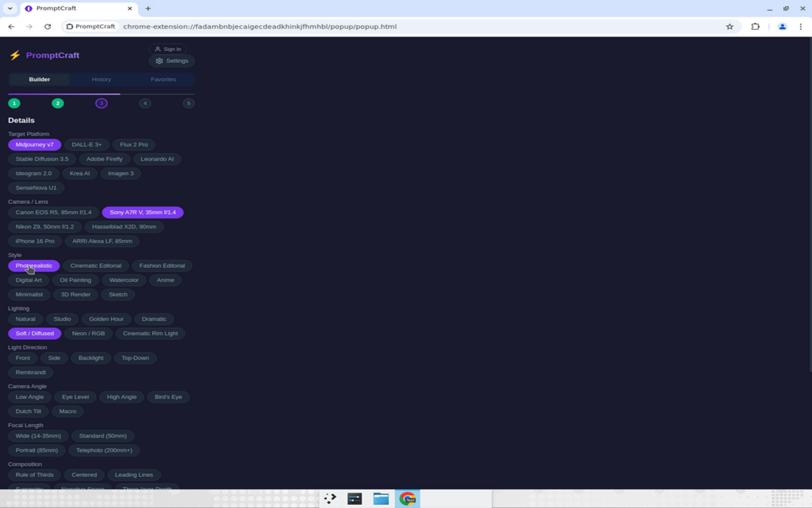Toggle the Photorealistic style chip
Image resolution: width=812 pixels, height=508 pixels.
34,265
